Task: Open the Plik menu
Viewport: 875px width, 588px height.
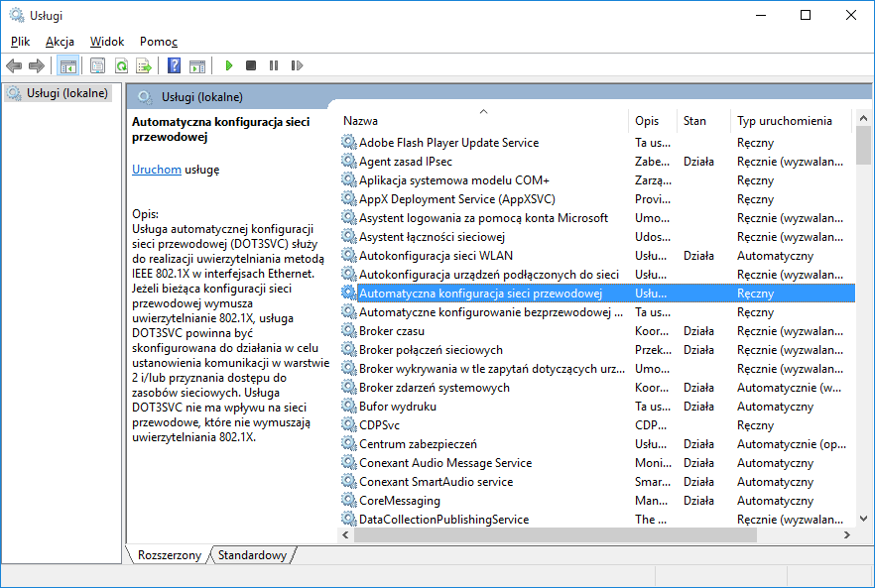Action: [x=21, y=42]
